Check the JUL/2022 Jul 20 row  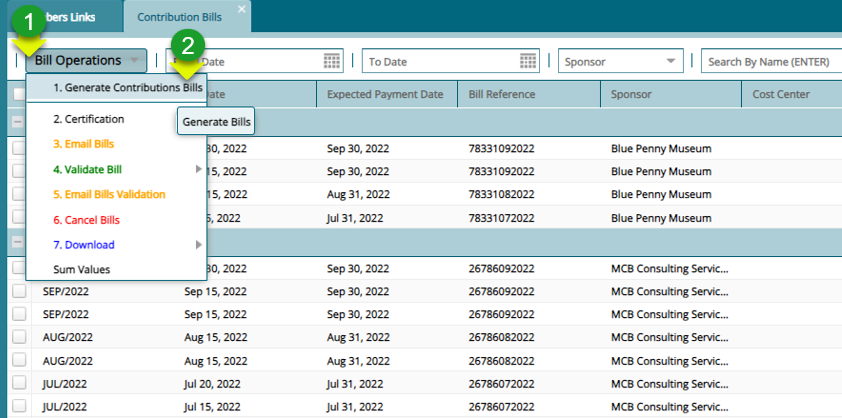tap(19, 383)
